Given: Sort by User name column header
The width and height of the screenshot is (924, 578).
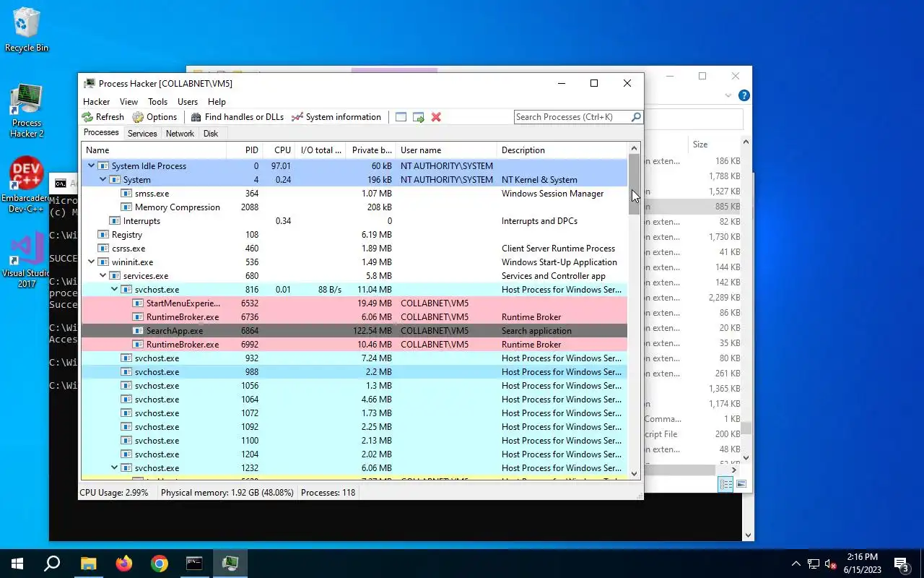Looking at the screenshot, I should (446, 150).
